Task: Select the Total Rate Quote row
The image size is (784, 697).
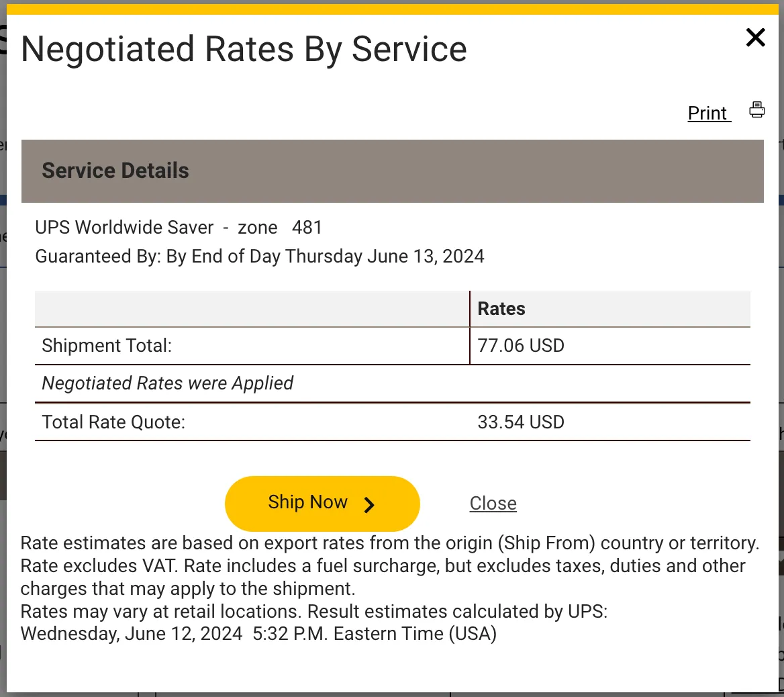Action: tap(113, 422)
